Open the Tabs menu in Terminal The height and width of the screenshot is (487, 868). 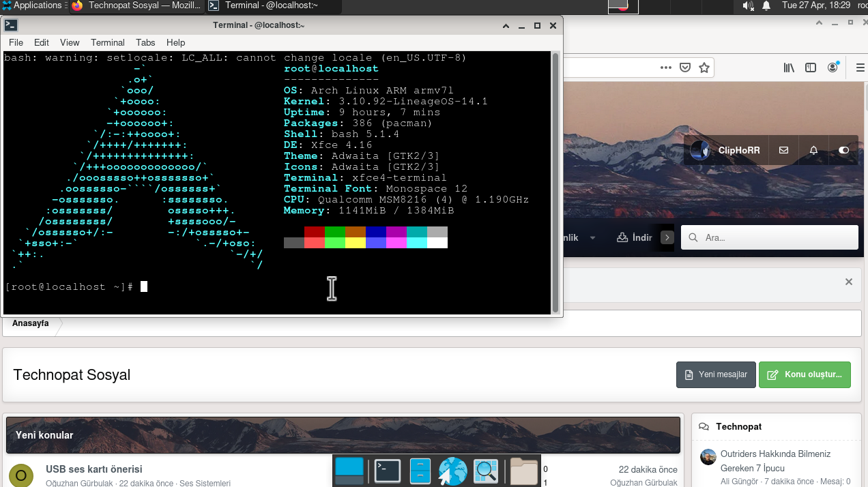tap(145, 42)
